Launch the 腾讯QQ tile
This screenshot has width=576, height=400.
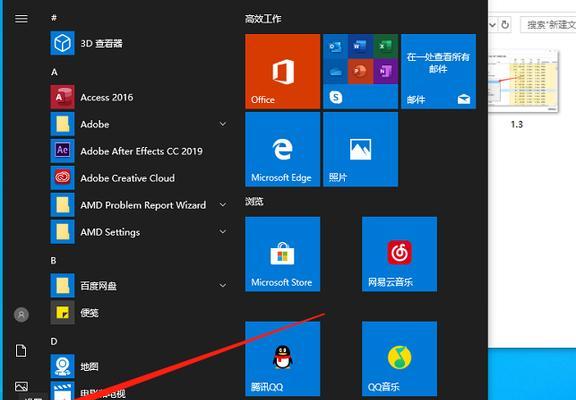[282, 359]
